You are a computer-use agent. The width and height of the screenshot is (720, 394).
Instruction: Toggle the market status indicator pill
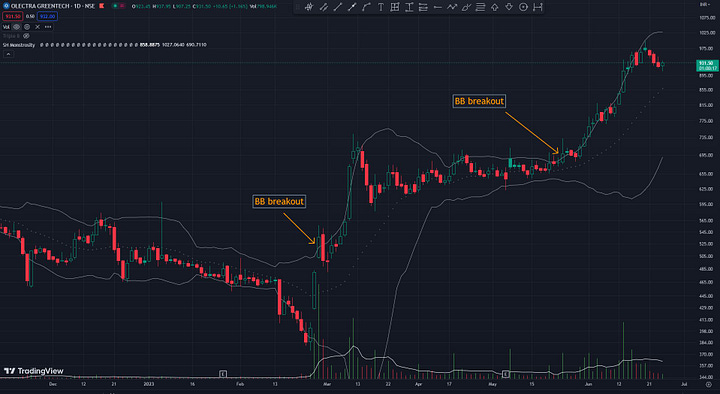(x=120, y=6)
